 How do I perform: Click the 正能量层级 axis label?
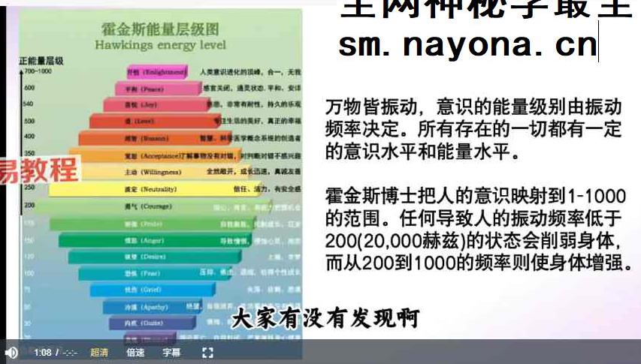(x=41, y=62)
